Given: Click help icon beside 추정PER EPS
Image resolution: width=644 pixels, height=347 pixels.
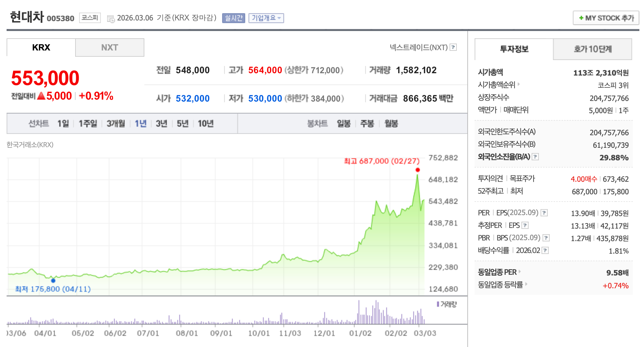Looking at the screenshot, I should pos(525,225).
